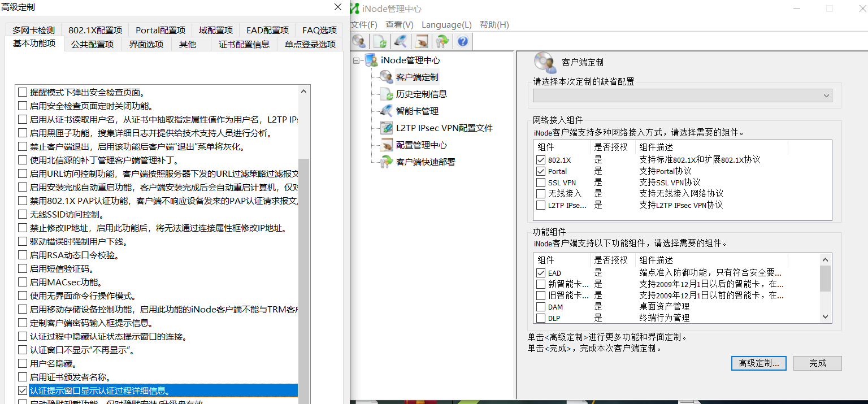Click the 高级定制... button

tap(758, 363)
